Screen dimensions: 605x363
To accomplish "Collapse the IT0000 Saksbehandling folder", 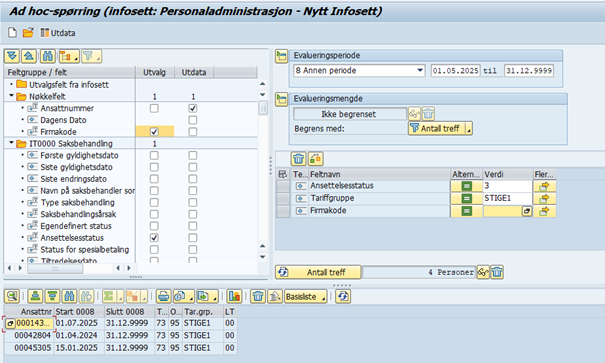I will click(x=12, y=143).
